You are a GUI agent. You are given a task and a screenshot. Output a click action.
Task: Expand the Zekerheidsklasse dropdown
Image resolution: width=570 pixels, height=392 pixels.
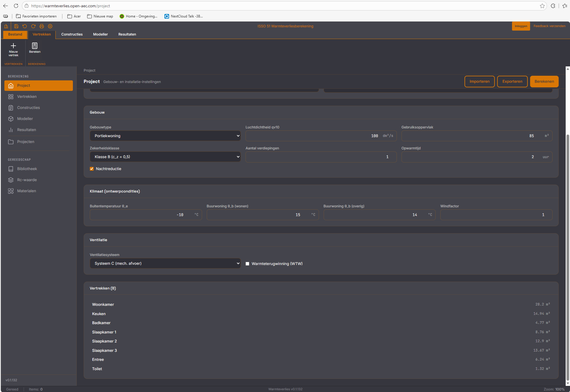tap(165, 157)
